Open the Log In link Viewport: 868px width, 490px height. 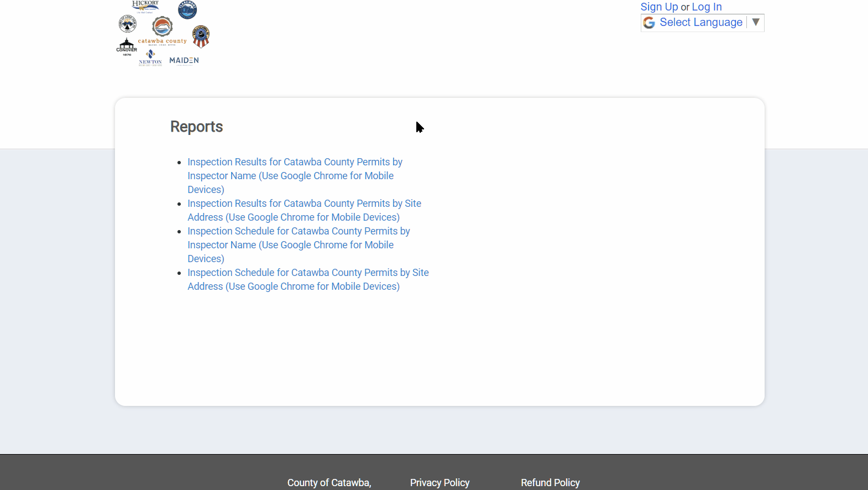(707, 7)
